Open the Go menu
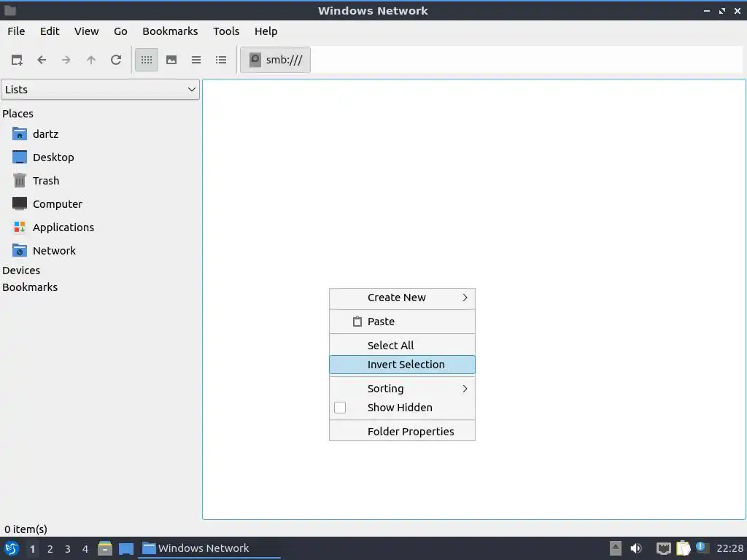The width and height of the screenshot is (747, 560). pyautogui.click(x=120, y=31)
